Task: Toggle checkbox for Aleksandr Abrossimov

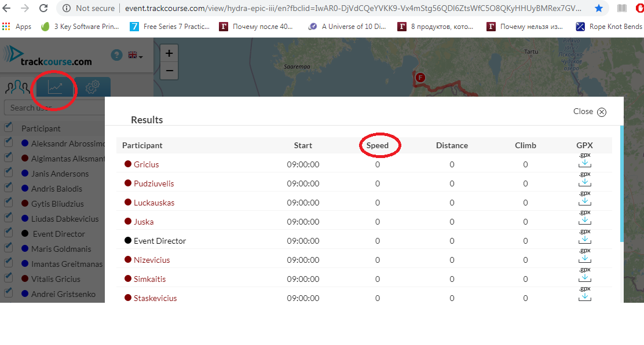Action: (x=8, y=142)
